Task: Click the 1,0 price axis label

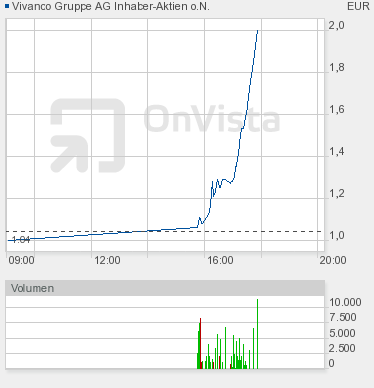Action: 337,235
